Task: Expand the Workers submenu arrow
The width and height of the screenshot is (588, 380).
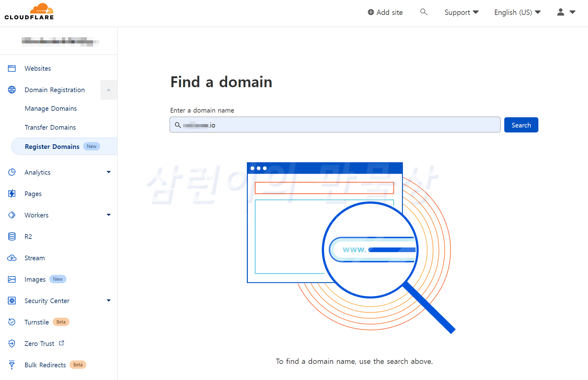Action: [x=109, y=215]
